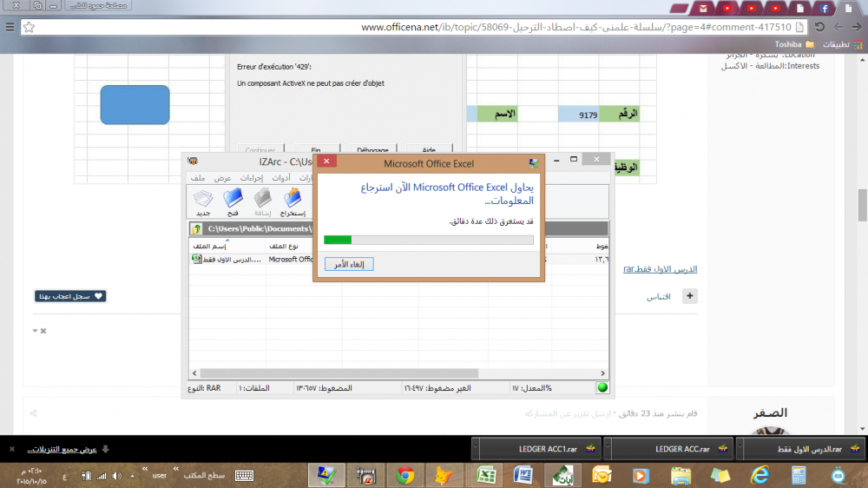Click the network signal icon in system tray
The image size is (868, 488).
click(102, 476)
